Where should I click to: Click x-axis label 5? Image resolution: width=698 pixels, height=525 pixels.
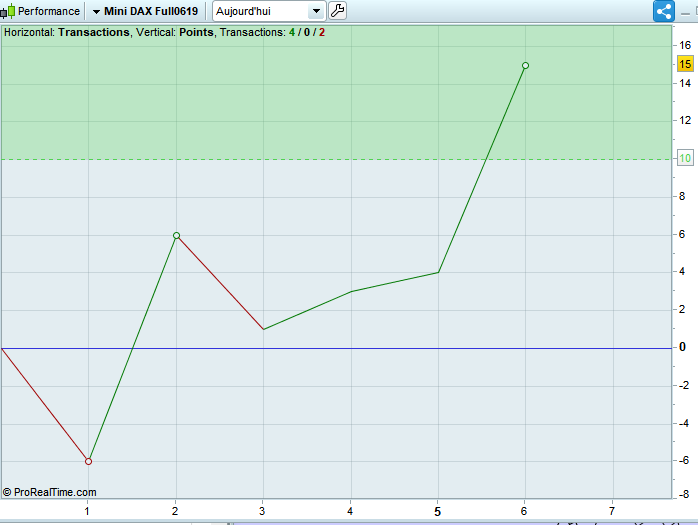[438, 512]
